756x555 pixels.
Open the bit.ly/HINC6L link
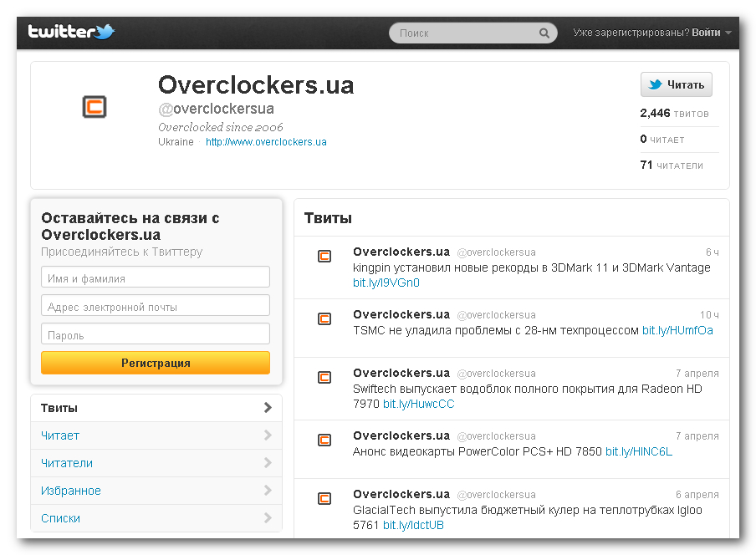tap(639, 451)
